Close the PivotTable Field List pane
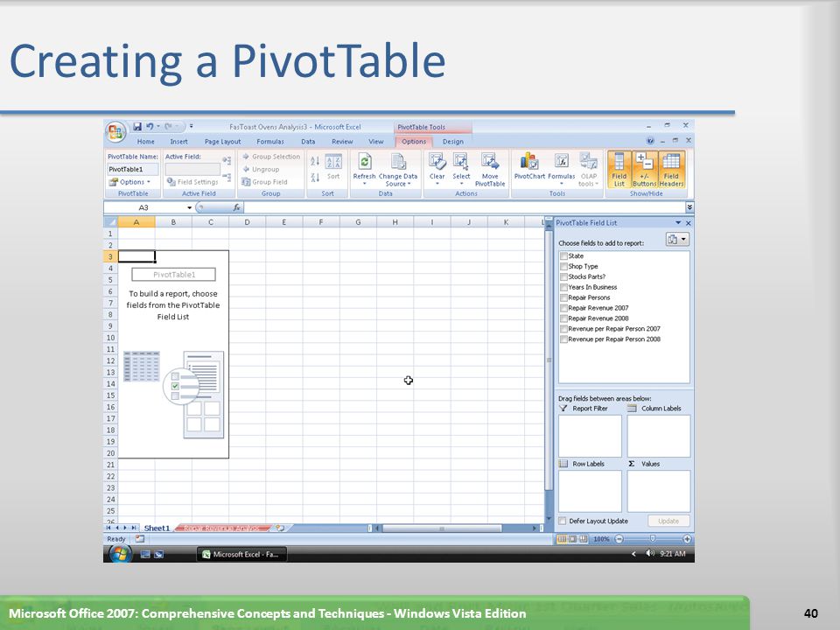This screenshot has height=630, width=840. click(689, 223)
